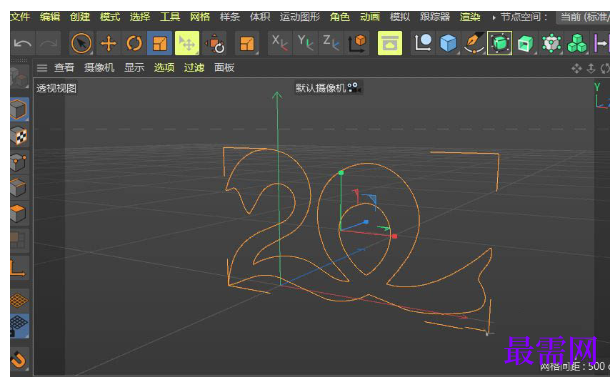
Task: Click the viewport pan navigation icon
Action: click(x=576, y=69)
